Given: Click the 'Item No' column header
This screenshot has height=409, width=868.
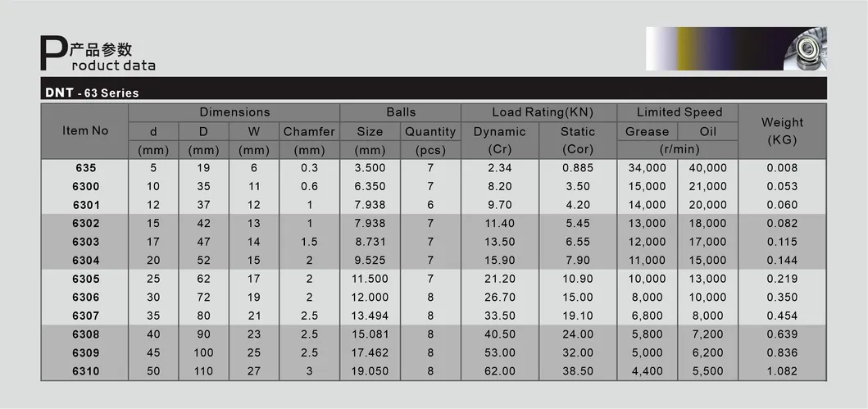Looking at the screenshot, I should (x=84, y=131).
